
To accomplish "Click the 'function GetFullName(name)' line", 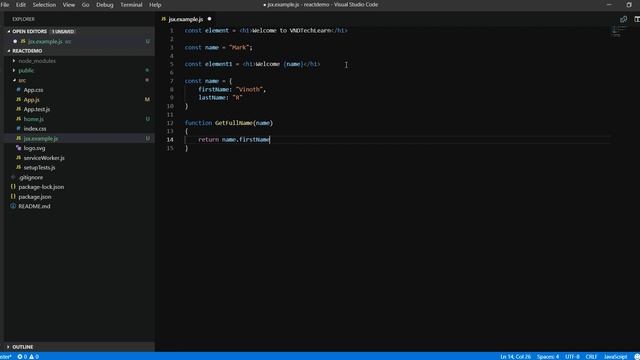I will point(229,123).
